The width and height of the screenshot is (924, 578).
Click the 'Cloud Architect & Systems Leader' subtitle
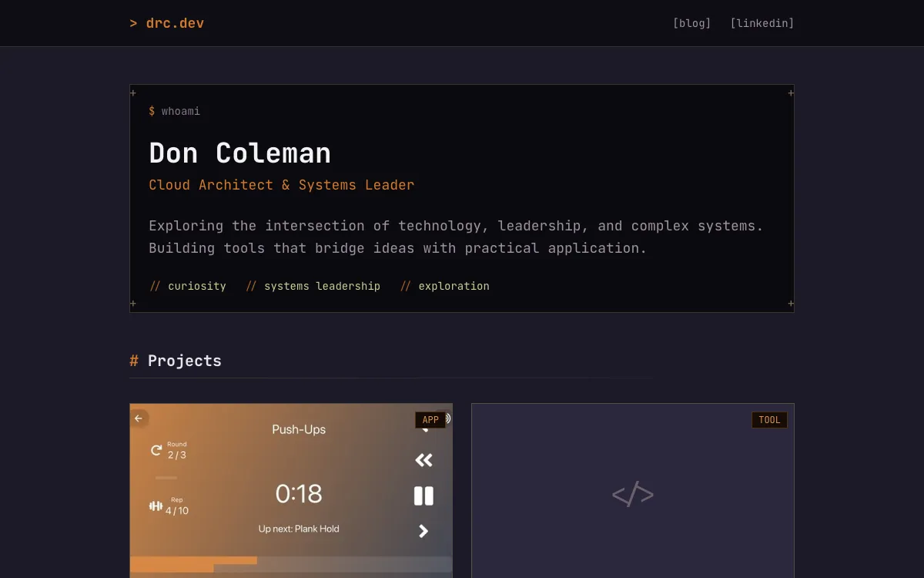[x=281, y=185]
